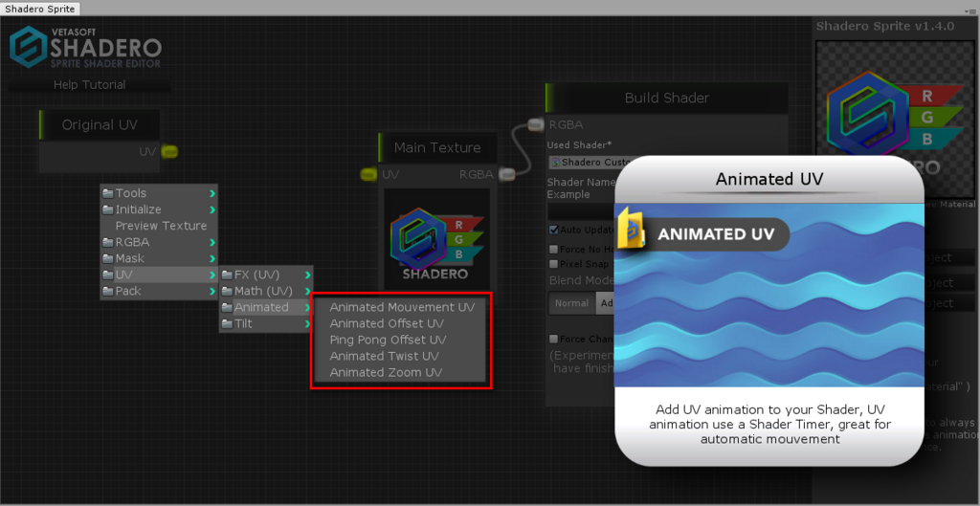The image size is (980, 506).
Task: Open the Help Tutorial button
Action: [x=89, y=85]
